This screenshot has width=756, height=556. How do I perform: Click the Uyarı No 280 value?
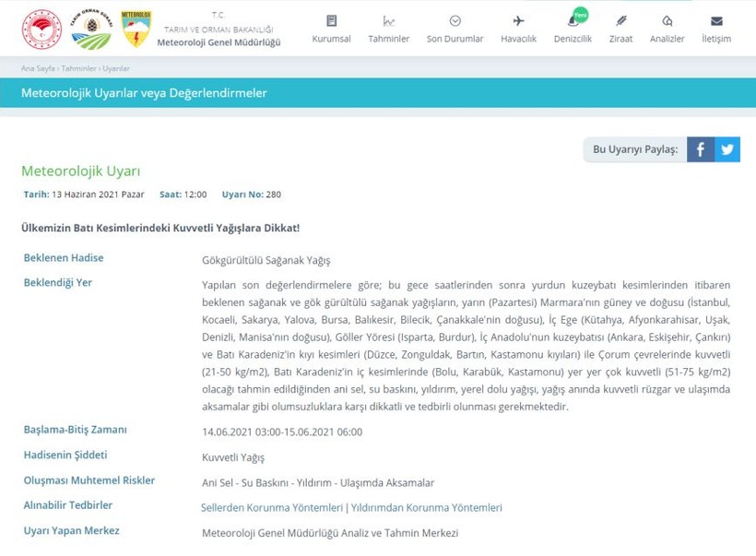click(x=274, y=195)
